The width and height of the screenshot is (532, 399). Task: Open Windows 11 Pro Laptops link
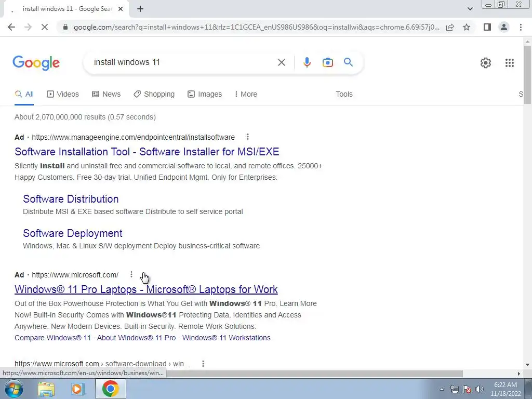(x=146, y=289)
